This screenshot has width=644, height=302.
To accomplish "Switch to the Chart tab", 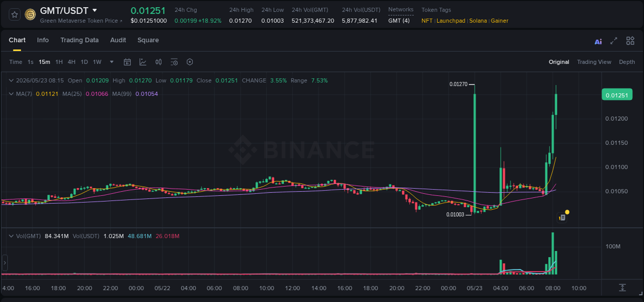I will 17,40.
